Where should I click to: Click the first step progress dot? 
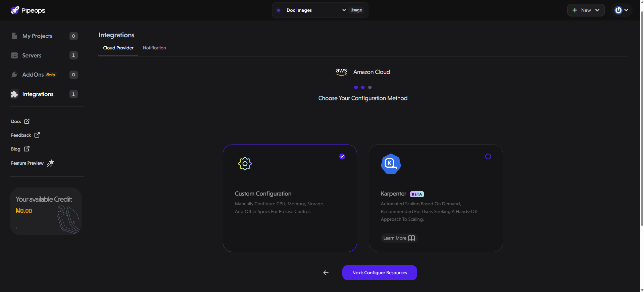point(356,87)
